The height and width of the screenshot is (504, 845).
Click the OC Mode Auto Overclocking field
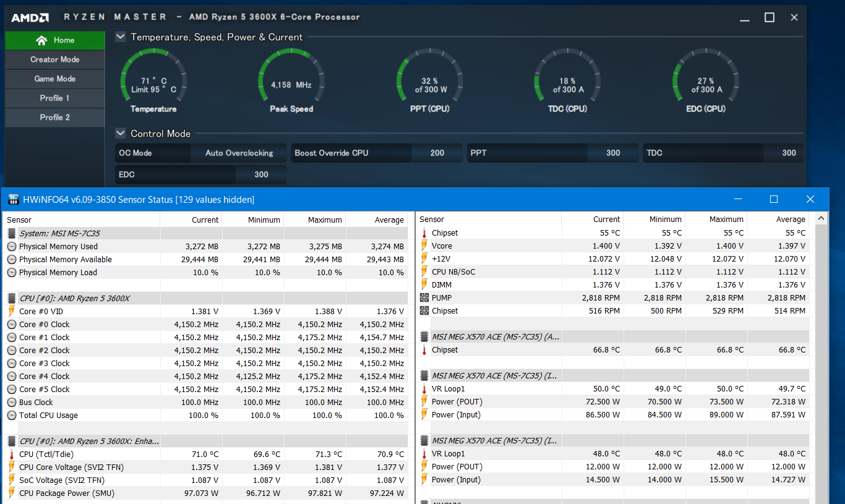coord(201,153)
